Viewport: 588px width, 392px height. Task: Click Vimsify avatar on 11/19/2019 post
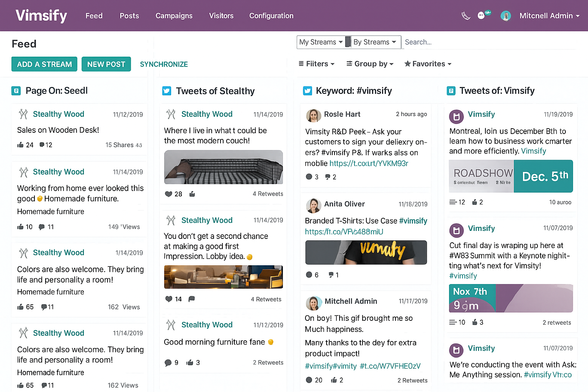pyautogui.click(x=456, y=116)
